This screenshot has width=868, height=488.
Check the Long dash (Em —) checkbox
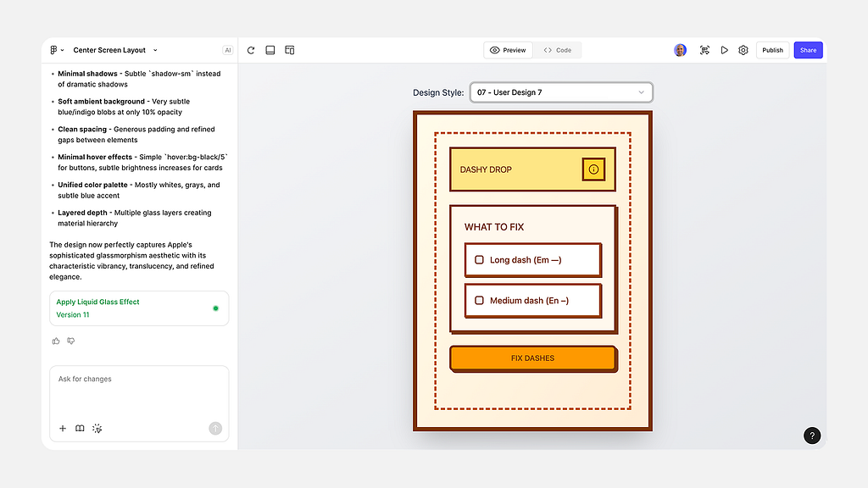coord(480,260)
